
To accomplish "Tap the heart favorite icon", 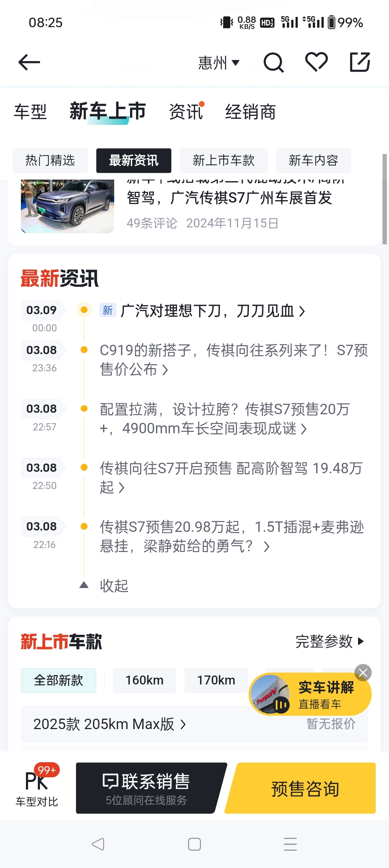I will pyautogui.click(x=316, y=62).
